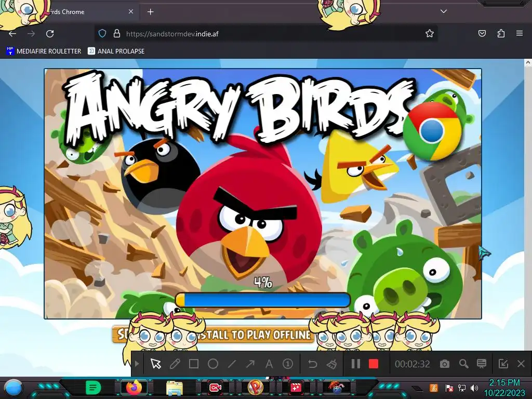This screenshot has width=532, height=399.
Task: Open the Start orb button
Action: 14,388
